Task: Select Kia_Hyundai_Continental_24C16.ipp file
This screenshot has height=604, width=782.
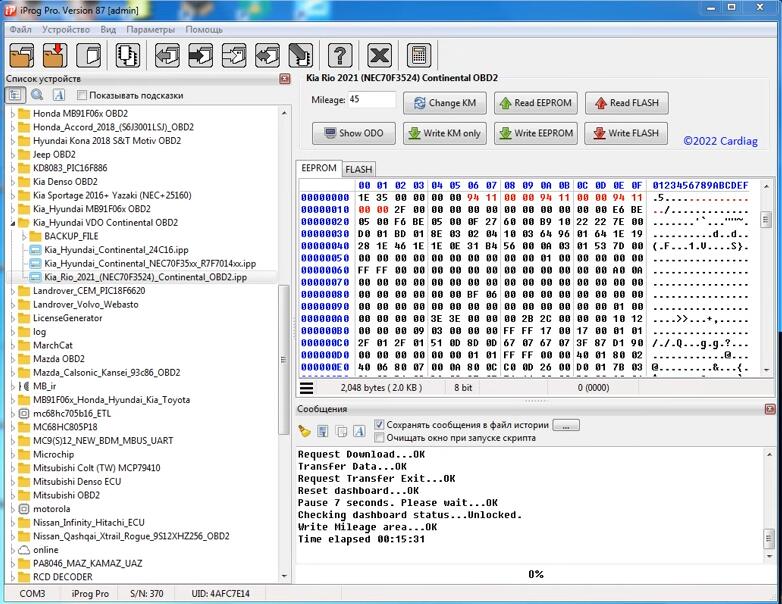Action: tap(116, 250)
